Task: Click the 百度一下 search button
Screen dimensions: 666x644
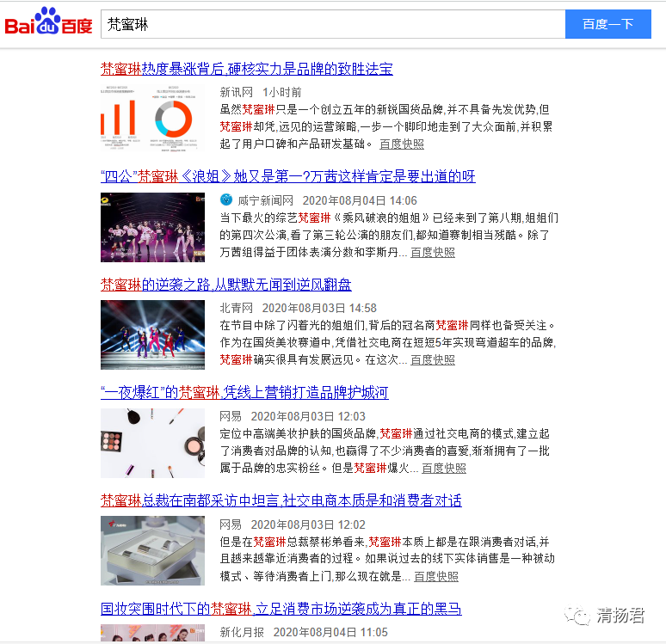Action: click(607, 24)
